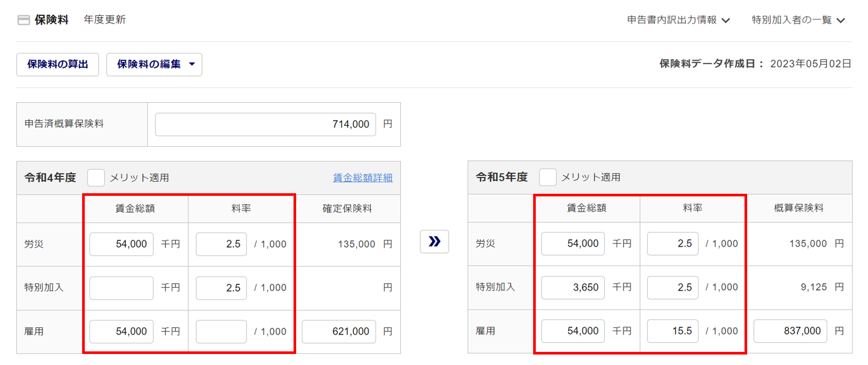
Task: Edit 令和4年度 労災 料率 field
Action: (221, 244)
